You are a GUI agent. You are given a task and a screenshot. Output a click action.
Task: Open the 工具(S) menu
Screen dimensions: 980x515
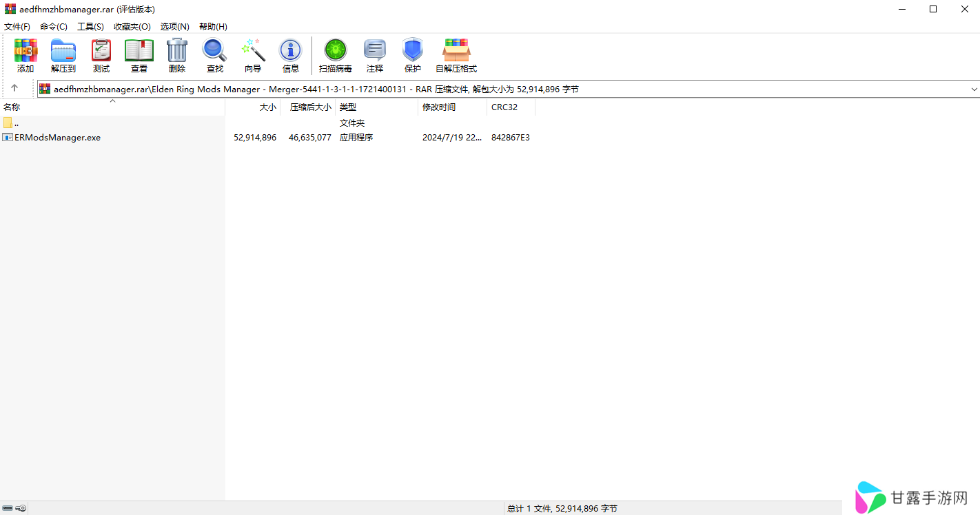point(90,26)
